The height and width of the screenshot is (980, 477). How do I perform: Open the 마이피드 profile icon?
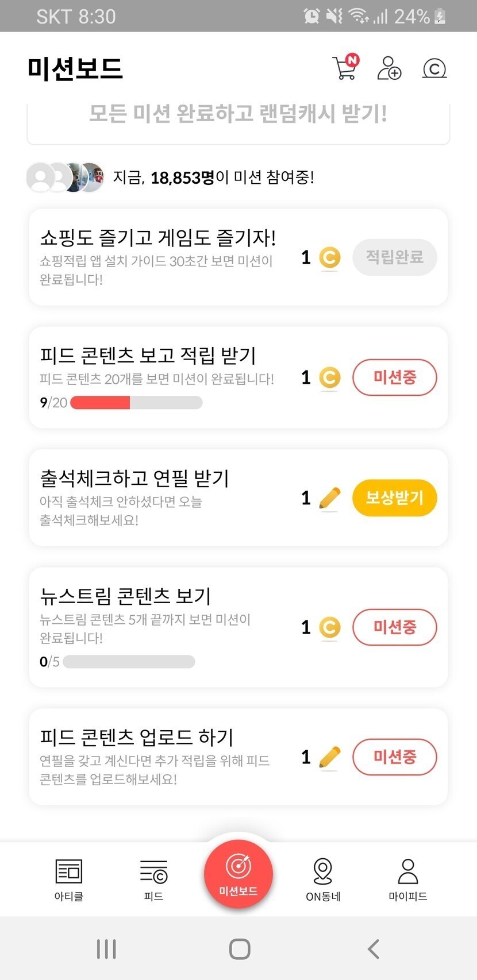click(x=407, y=871)
